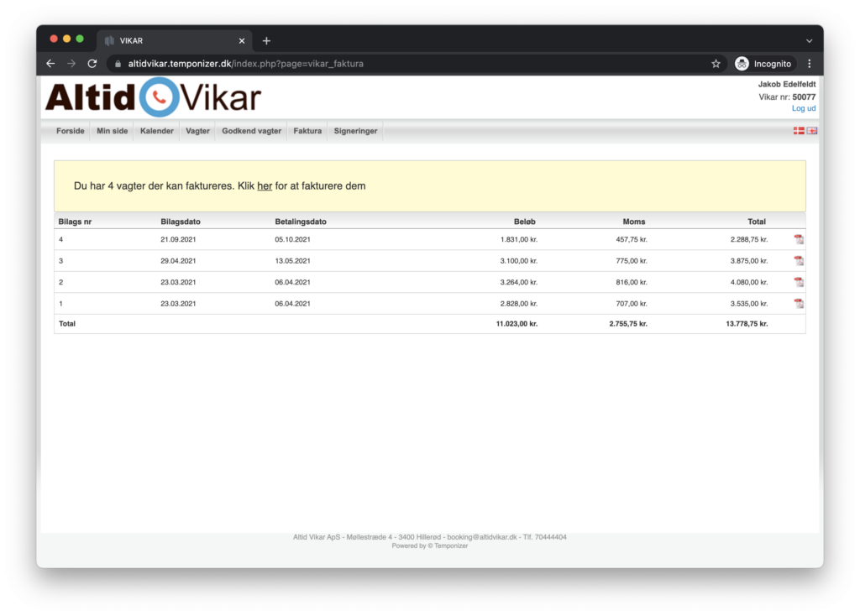The image size is (860, 616).
Task: Click amount 3.100,00 kr.
Action: (x=519, y=261)
